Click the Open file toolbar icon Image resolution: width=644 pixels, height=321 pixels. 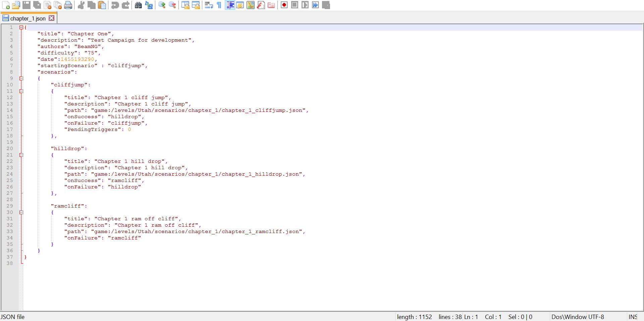coord(16,5)
